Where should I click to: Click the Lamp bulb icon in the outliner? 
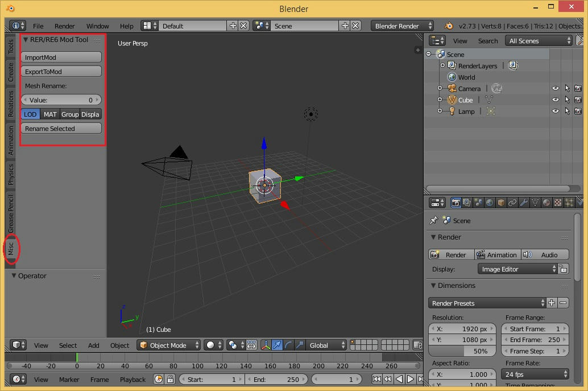[x=452, y=111]
